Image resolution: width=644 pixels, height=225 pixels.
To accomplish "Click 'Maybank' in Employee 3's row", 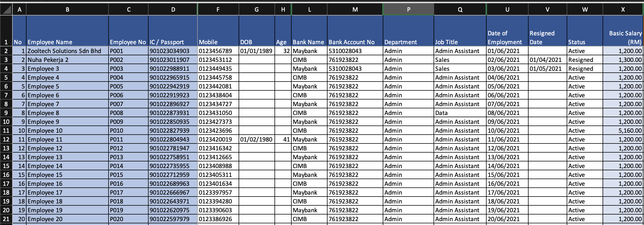I will (309, 69).
